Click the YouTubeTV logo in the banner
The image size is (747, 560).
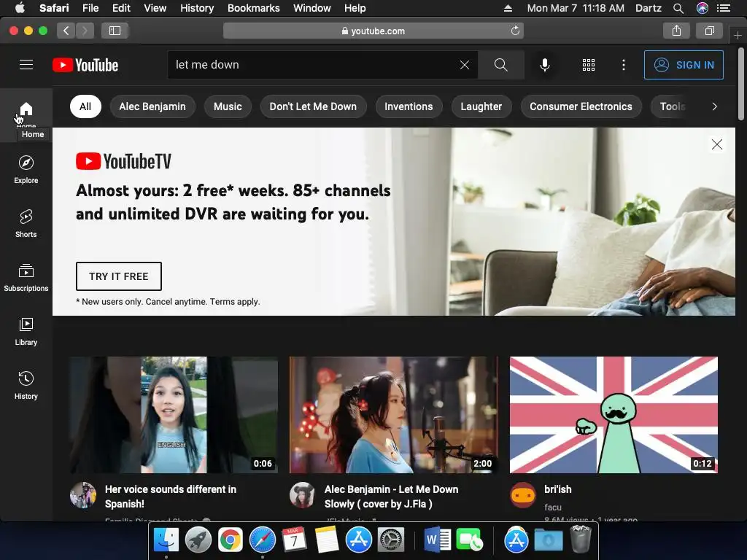tap(123, 161)
